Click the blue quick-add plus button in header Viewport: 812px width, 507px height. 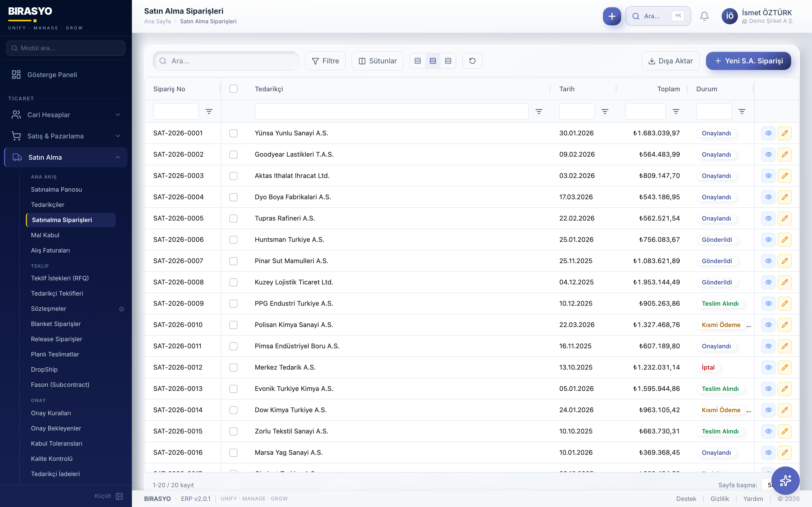(x=612, y=16)
